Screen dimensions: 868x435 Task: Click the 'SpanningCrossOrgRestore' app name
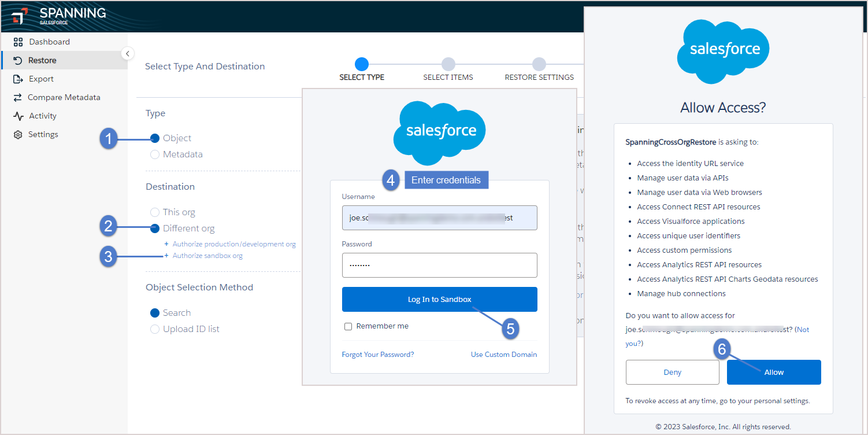pyautogui.click(x=672, y=142)
